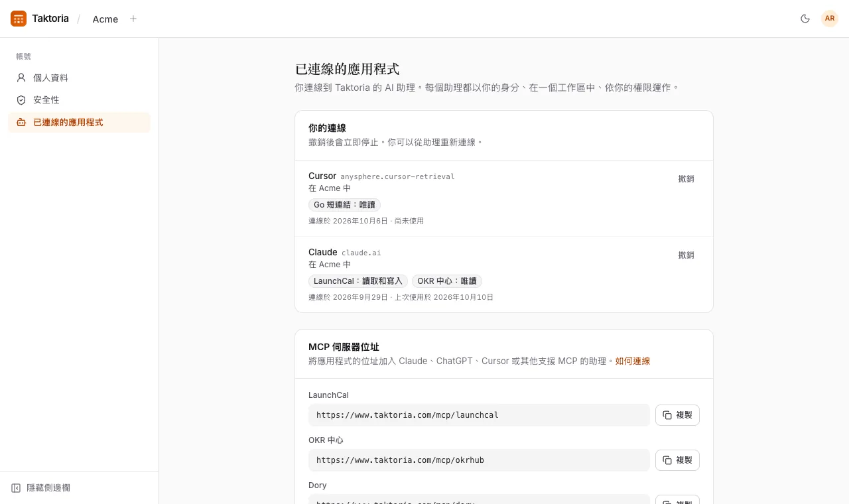Click the Go 短連結：唯讀 permission tag
Image resolution: width=849 pixels, height=504 pixels.
[x=345, y=205]
